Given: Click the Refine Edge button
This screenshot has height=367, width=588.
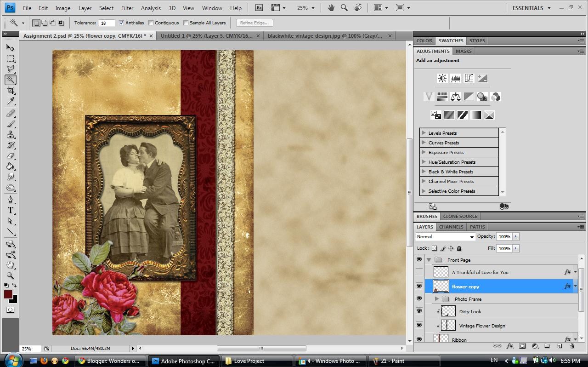Looking at the screenshot, I should [x=254, y=23].
